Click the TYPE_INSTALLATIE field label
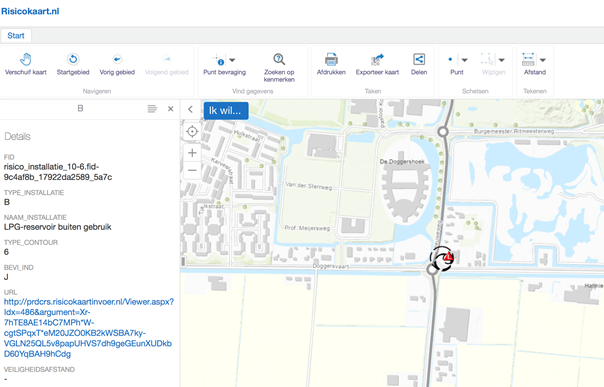Screen dimensions: 604x387 pos(34,193)
